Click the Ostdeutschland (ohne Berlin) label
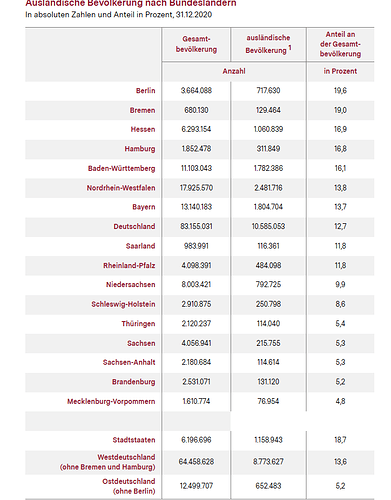Viewport: 391px width, 500px height. (x=129, y=486)
